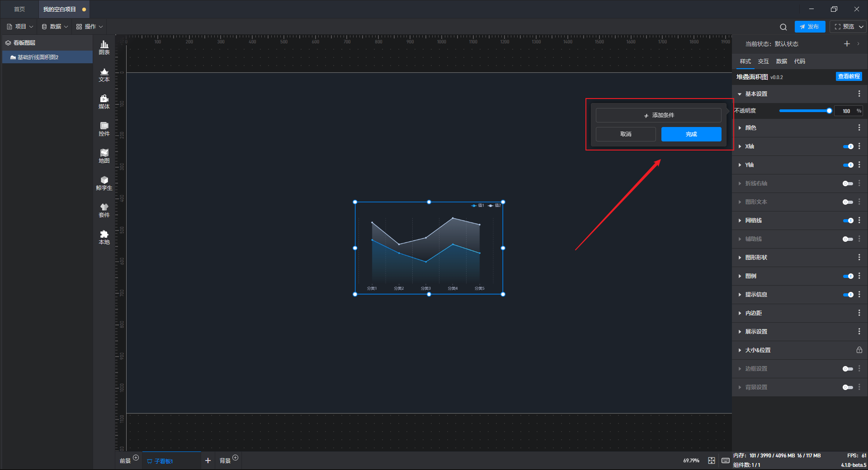Image resolution: width=868 pixels, height=470 pixels.
Task: Open more options for 图形形状 row
Action: pyautogui.click(x=859, y=257)
